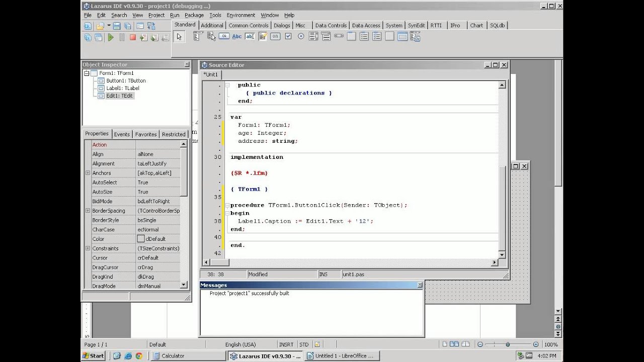Open the Project menu
This screenshot has height=362, width=644.
(156, 15)
